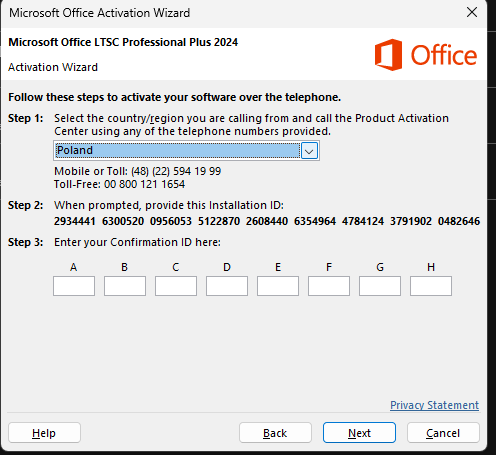Viewport: 496px width, 455px height.
Task: Click the Step 3 label
Action: (x=26, y=242)
